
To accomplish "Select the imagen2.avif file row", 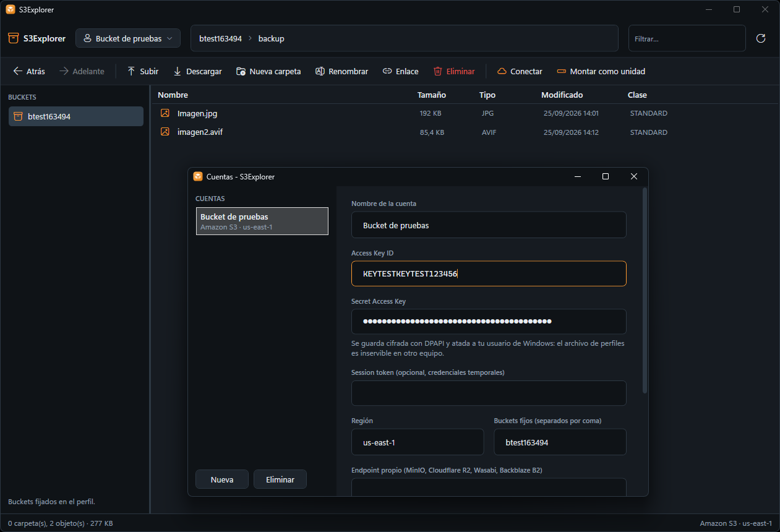I will pos(465,132).
